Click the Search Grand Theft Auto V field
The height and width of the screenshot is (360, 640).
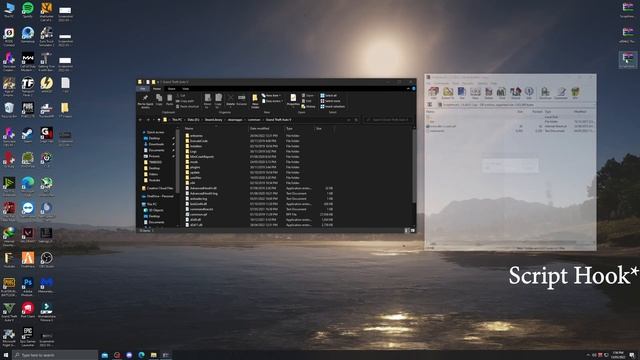point(388,120)
